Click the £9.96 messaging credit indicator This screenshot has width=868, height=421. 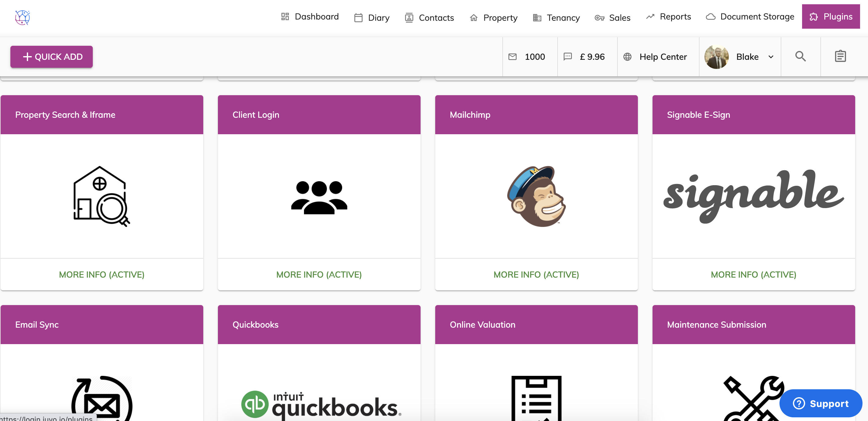[584, 56]
